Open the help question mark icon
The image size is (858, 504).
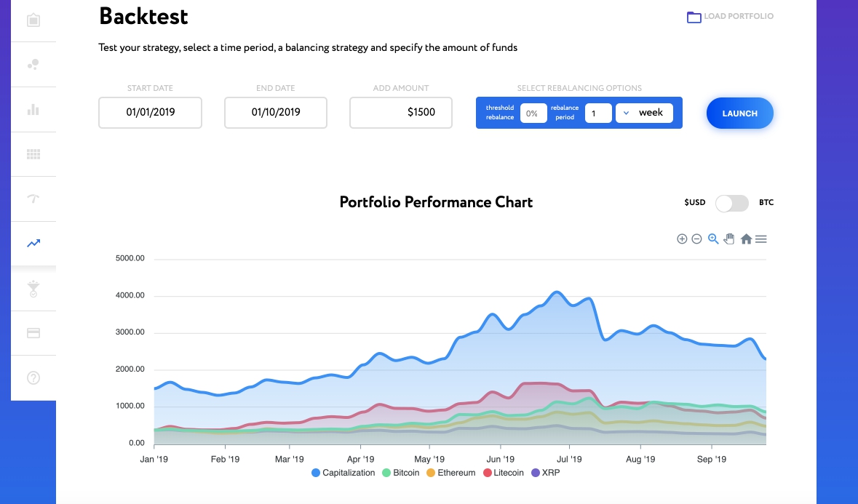click(x=33, y=377)
